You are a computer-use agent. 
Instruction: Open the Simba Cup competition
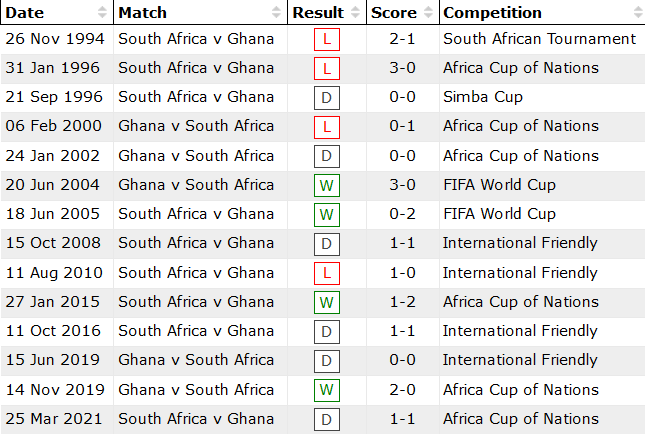tap(483, 97)
